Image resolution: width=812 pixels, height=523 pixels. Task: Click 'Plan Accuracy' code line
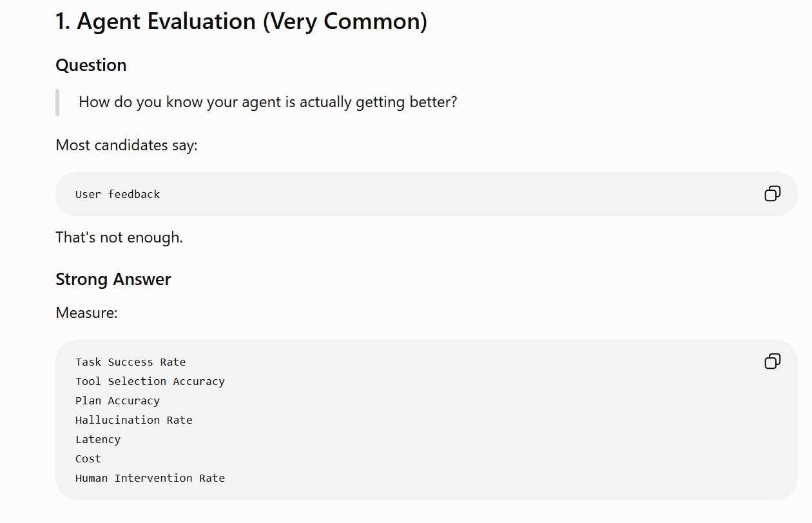tap(117, 400)
